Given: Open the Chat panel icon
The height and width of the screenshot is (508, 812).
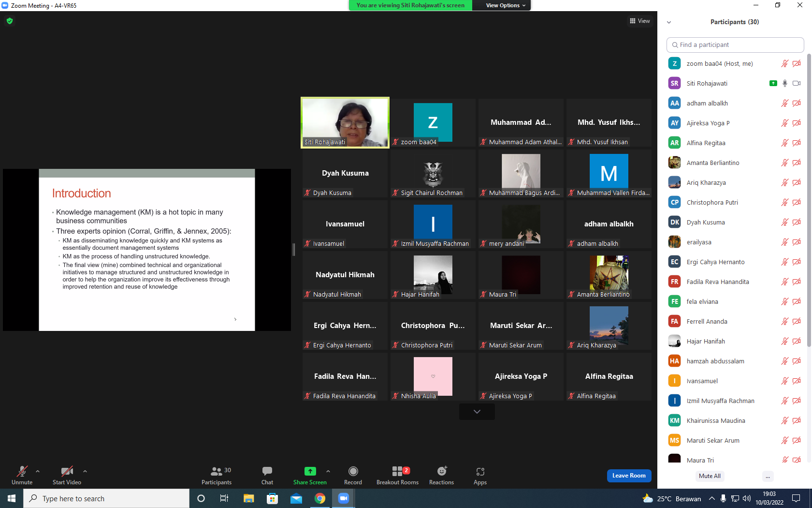Looking at the screenshot, I should point(267,471).
